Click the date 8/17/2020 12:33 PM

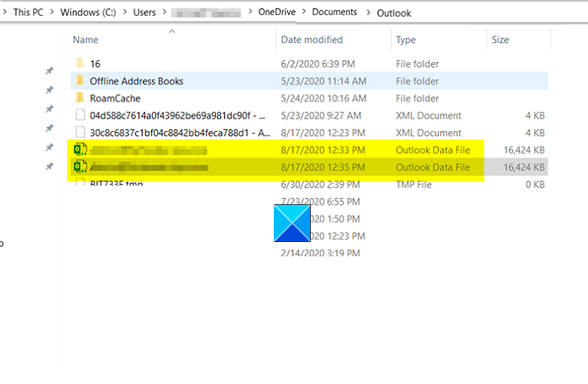click(323, 150)
